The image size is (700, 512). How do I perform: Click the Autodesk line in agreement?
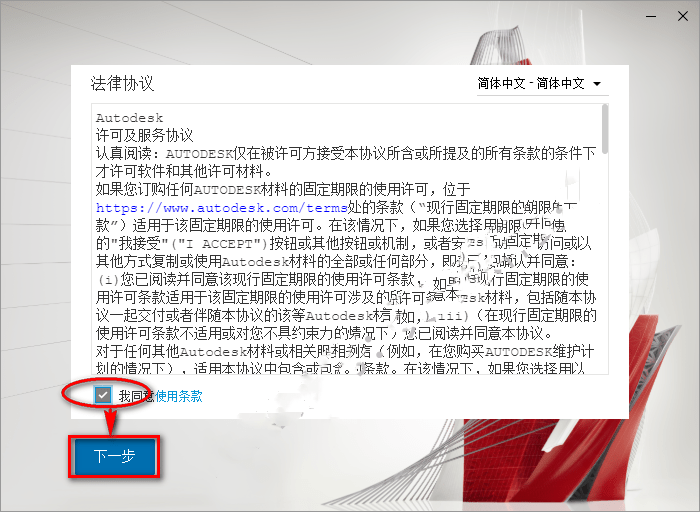point(129,118)
